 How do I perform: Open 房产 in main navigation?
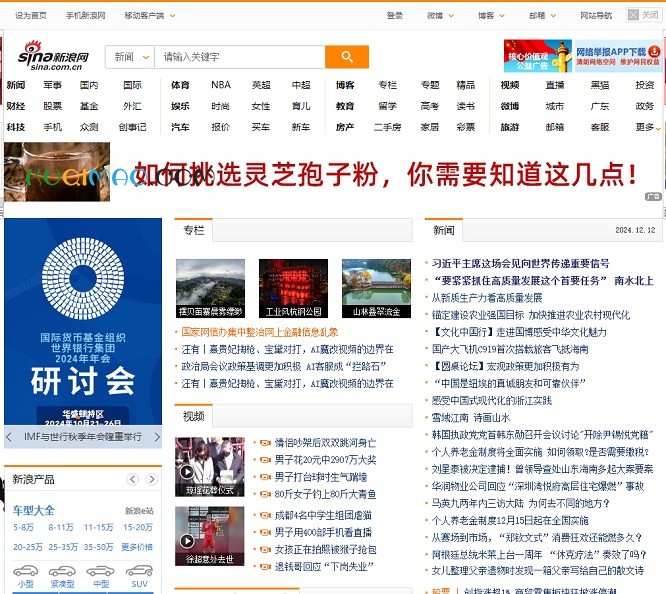point(345,127)
